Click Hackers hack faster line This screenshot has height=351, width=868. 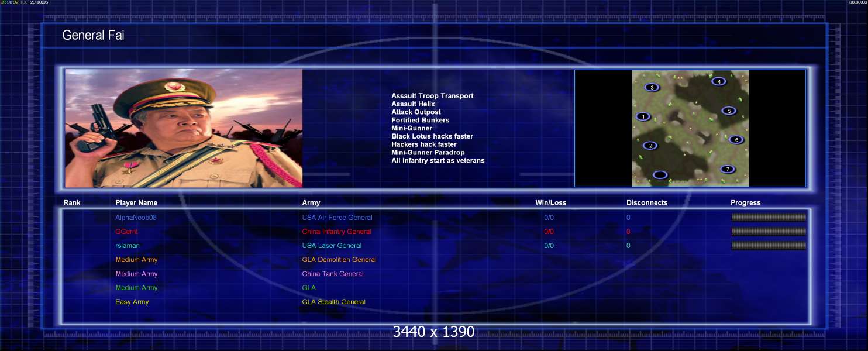[424, 144]
